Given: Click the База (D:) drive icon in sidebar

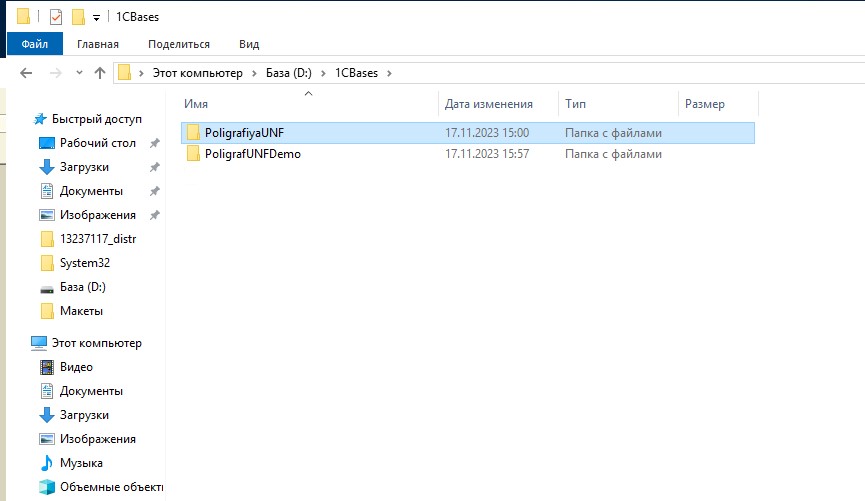Looking at the screenshot, I should click(47, 289).
